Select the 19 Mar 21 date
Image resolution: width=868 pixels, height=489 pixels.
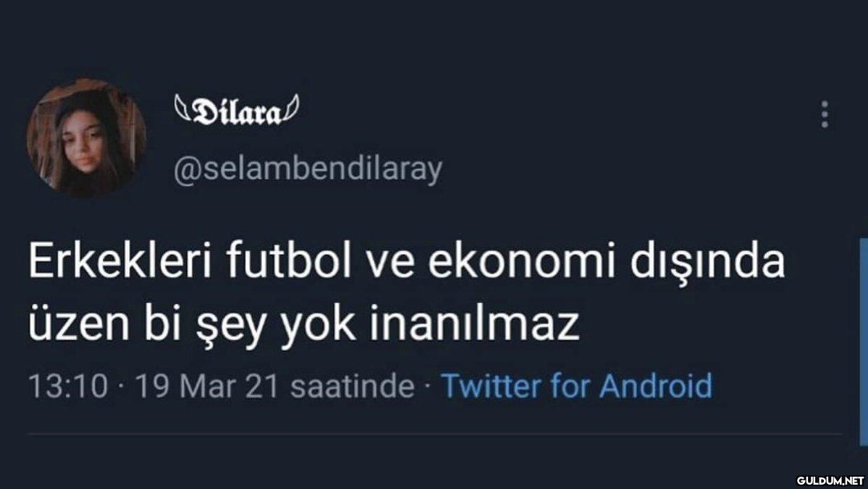[206, 386]
